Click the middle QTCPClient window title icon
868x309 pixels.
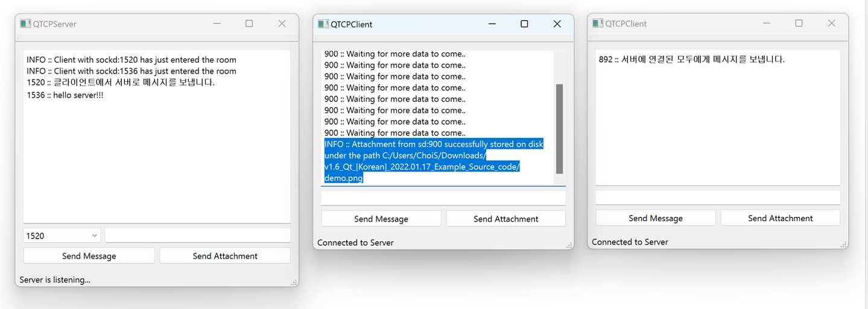pos(323,24)
